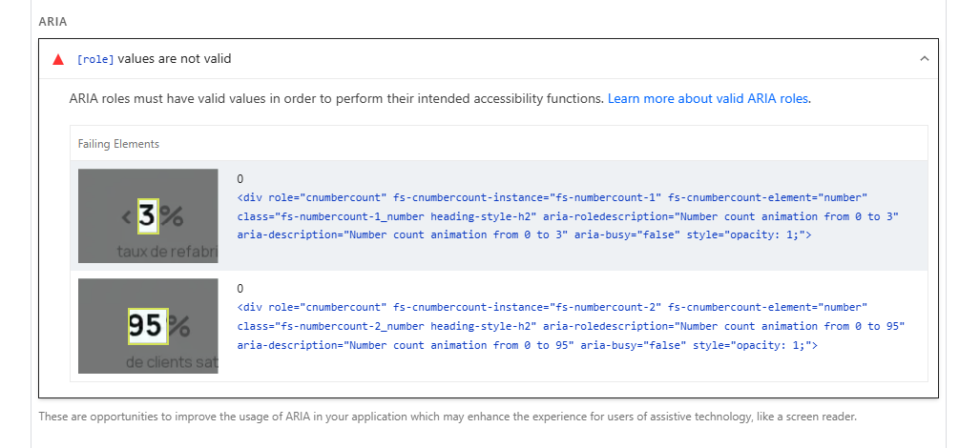Click the "0" label above second snippet

coord(240,288)
